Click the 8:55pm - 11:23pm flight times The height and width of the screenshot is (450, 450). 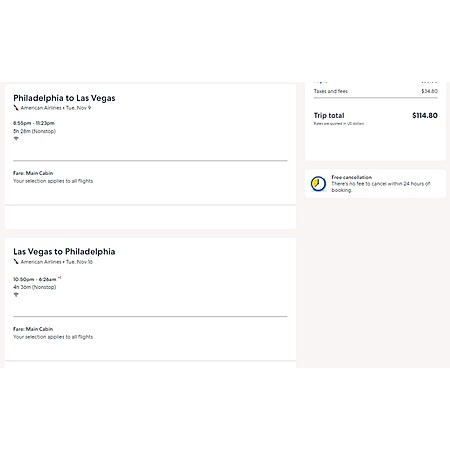tap(34, 123)
